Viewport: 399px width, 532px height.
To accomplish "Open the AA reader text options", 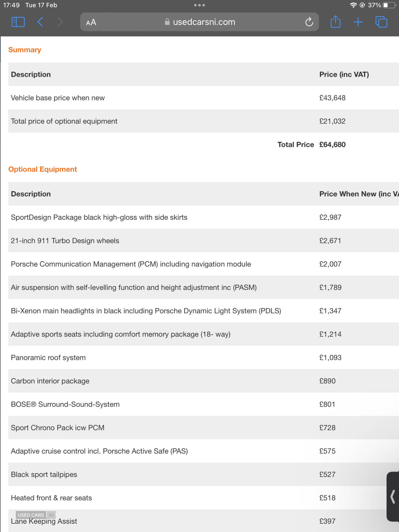I will pyautogui.click(x=91, y=22).
